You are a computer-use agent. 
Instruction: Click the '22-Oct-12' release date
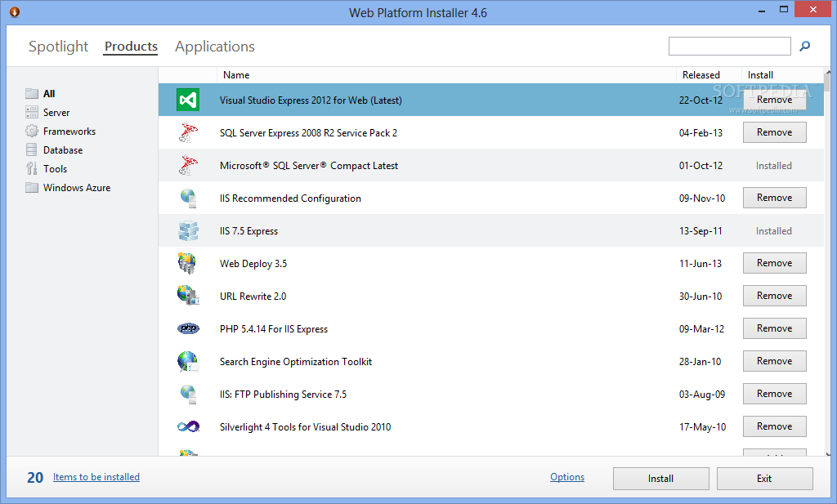[x=700, y=100]
